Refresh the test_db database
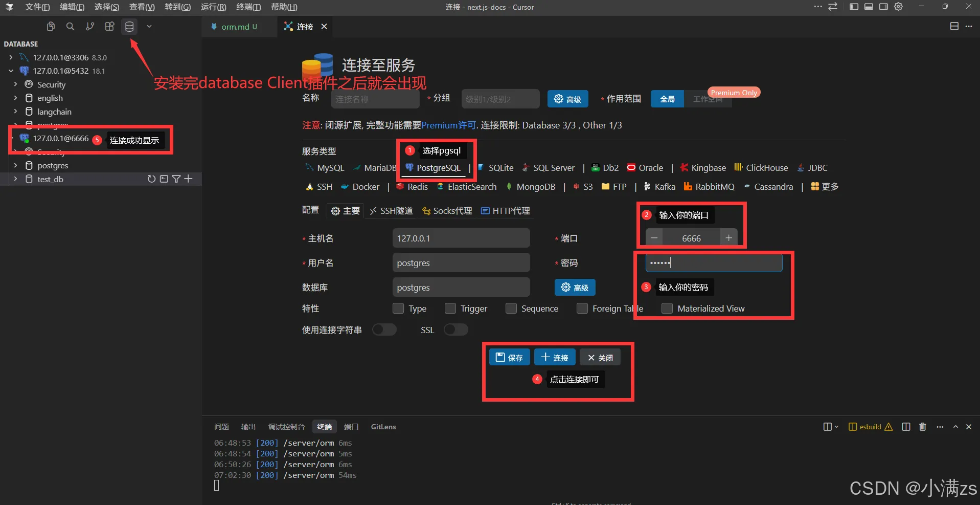Viewport: 980px width, 505px height. [x=151, y=179]
